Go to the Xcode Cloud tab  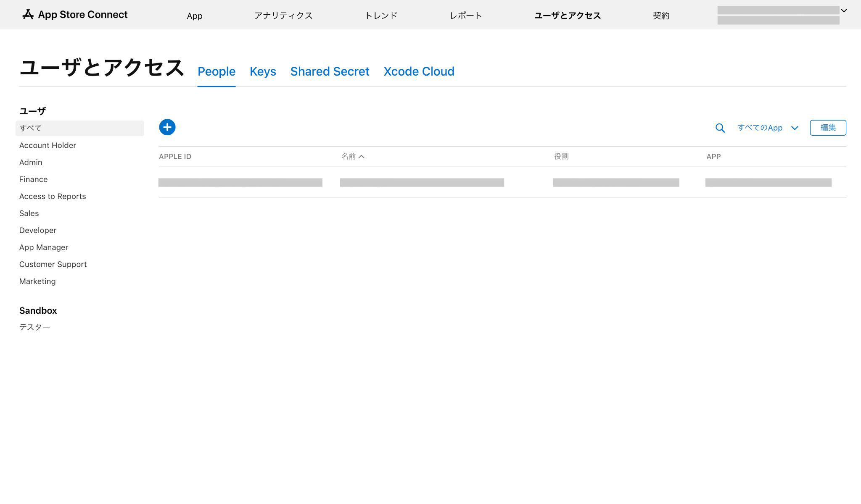[419, 71]
